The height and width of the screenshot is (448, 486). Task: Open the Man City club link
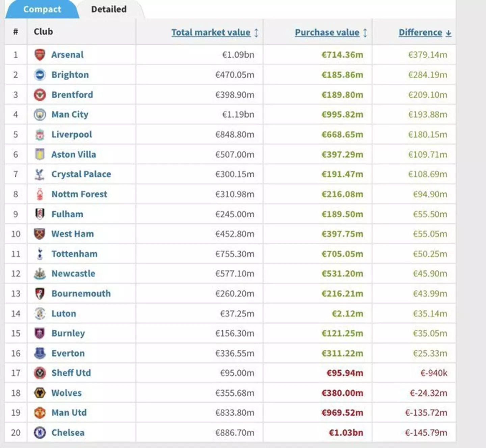(70, 115)
